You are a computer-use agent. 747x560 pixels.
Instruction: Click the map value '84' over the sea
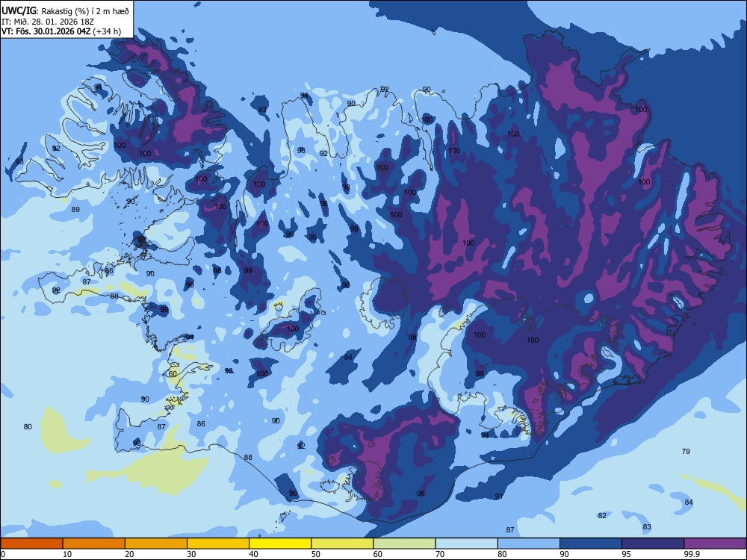[x=689, y=502]
